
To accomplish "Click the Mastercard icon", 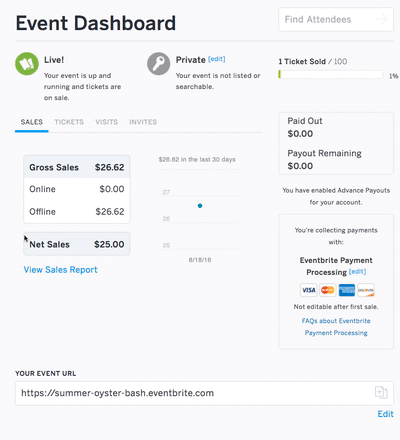I will pos(328,290).
